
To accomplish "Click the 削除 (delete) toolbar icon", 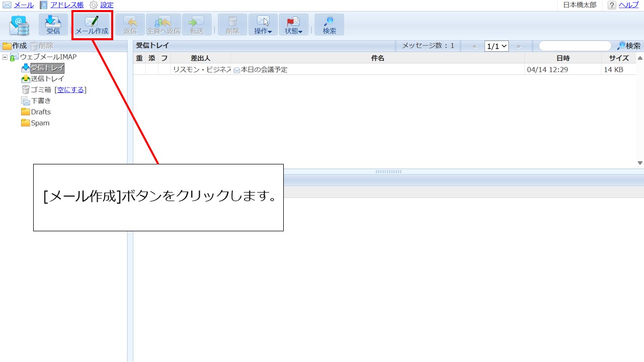I will 232,24.
